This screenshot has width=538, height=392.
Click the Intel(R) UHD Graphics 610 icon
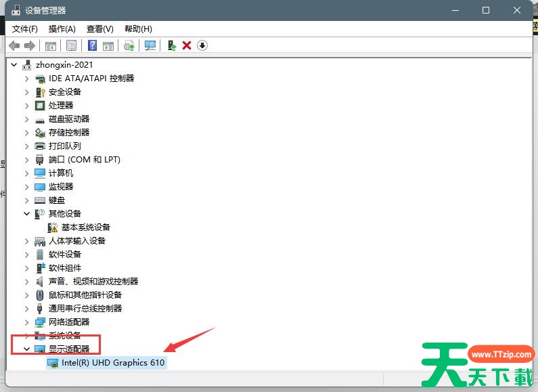pos(53,363)
